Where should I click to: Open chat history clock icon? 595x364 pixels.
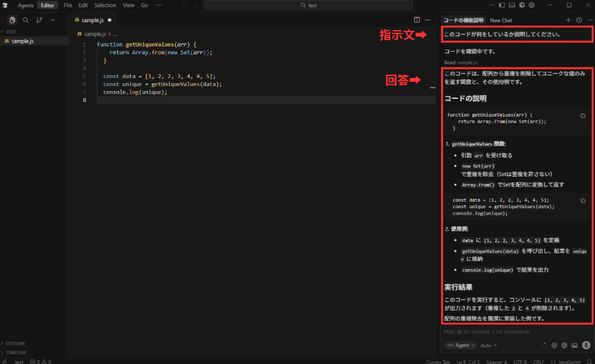pos(579,20)
